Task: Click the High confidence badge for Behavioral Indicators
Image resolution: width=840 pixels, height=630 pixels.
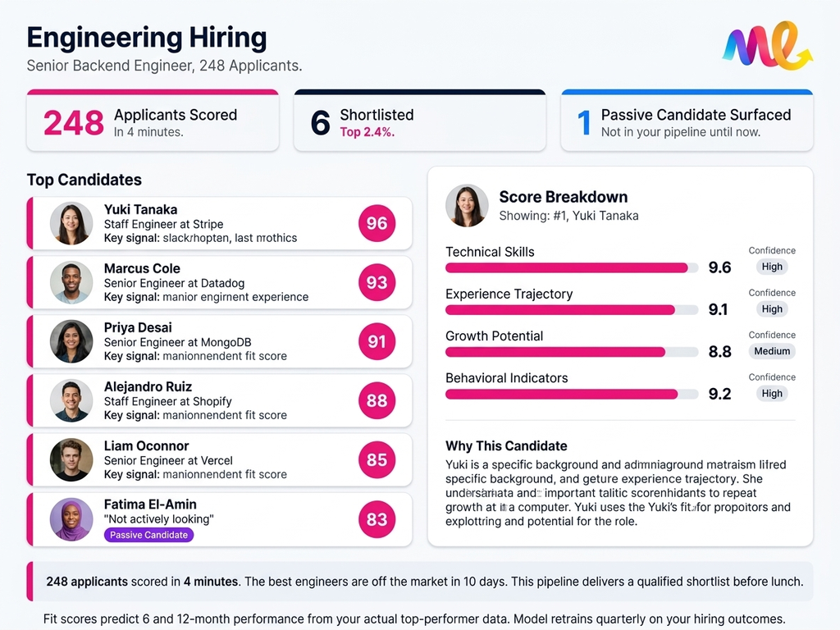Action: pos(772,394)
